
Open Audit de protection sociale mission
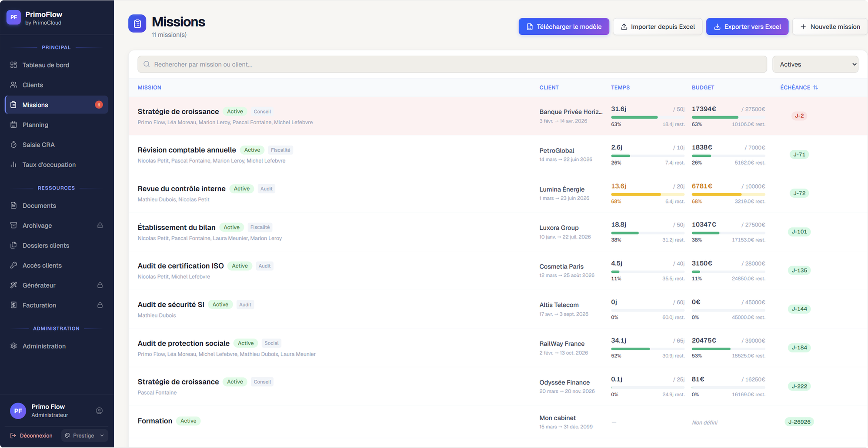(x=184, y=343)
